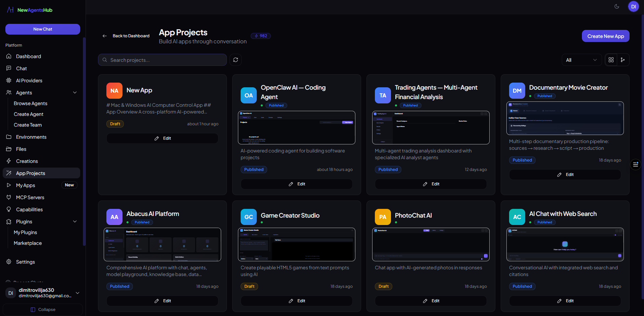The width and height of the screenshot is (644, 316).
Task: Click the MCP Servers plug icon
Action: click(x=9, y=197)
